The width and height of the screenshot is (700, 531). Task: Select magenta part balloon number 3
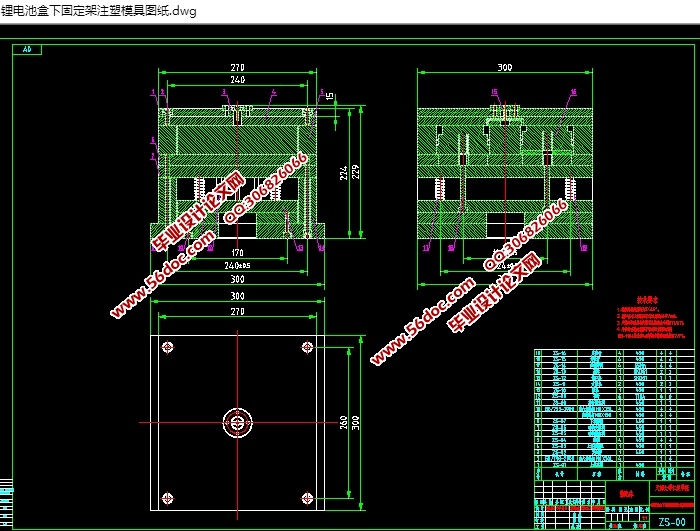click(x=224, y=92)
